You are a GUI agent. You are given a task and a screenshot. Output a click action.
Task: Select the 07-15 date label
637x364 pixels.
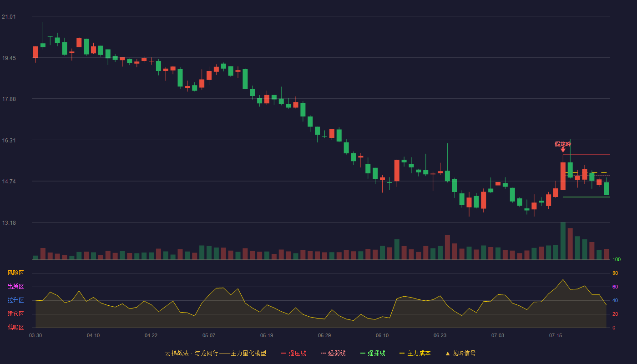coord(556,335)
